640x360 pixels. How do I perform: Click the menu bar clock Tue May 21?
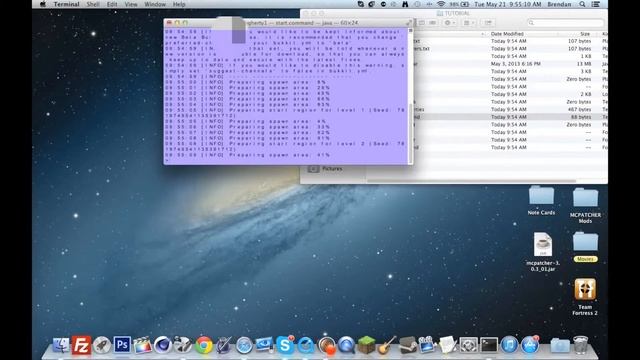point(508,4)
